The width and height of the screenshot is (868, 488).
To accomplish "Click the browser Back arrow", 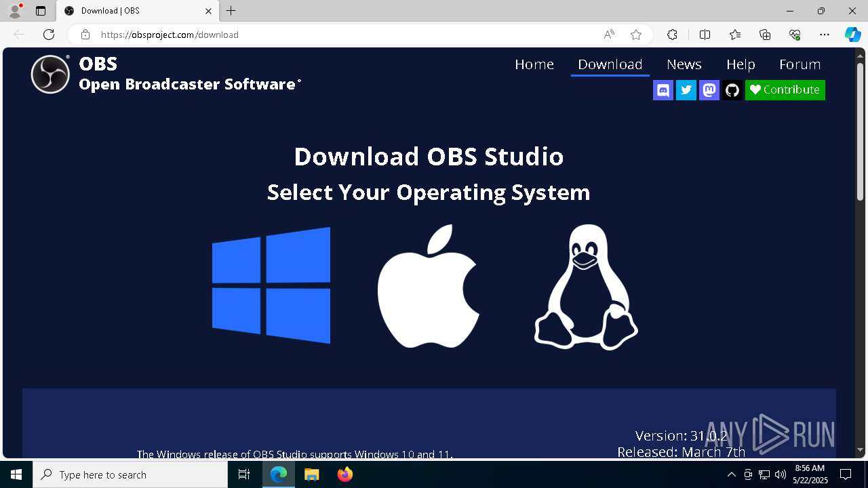I will click(19, 35).
